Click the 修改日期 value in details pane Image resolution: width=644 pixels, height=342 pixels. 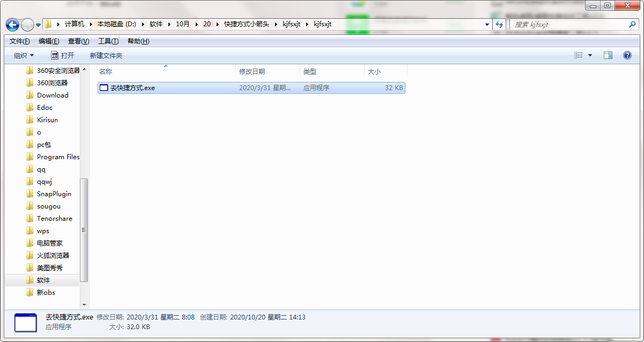[160, 317]
